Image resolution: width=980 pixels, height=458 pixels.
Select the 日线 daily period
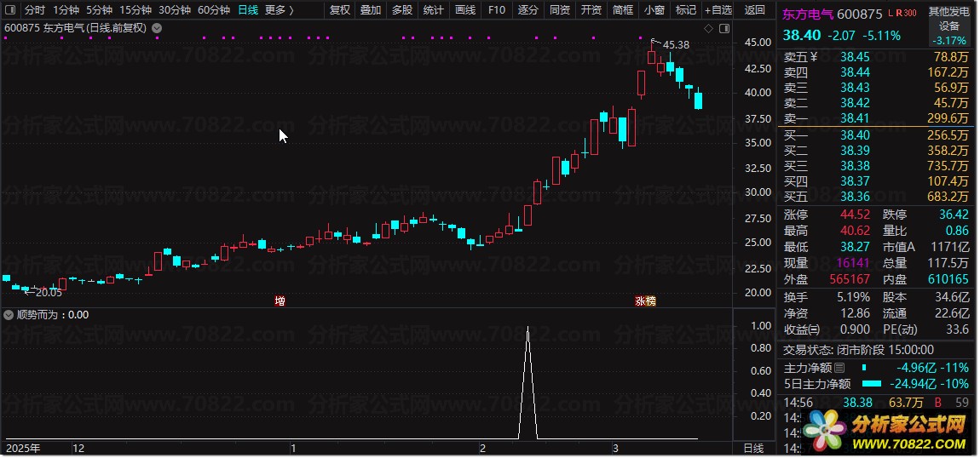pyautogui.click(x=247, y=10)
